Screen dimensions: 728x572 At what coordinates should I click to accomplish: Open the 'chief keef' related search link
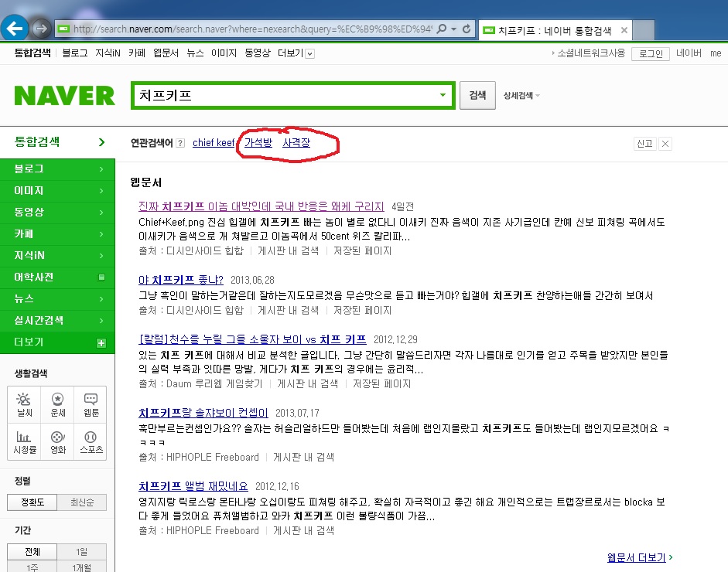tap(214, 143)
